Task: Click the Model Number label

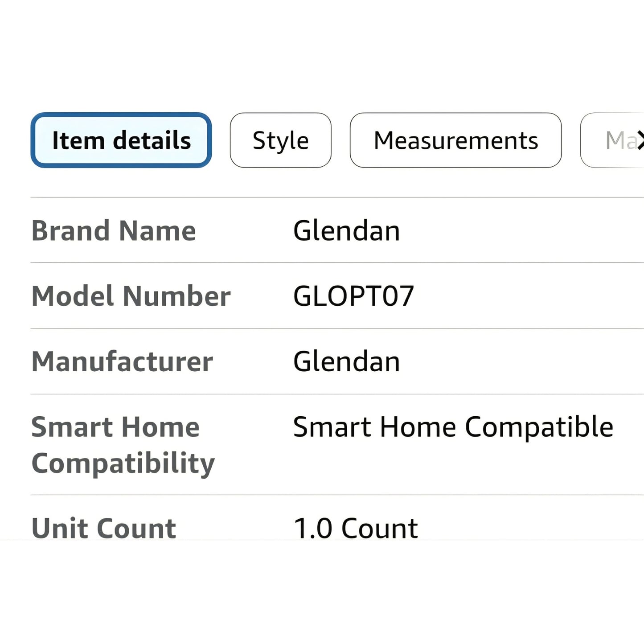Action: click(x=131, y=296)
